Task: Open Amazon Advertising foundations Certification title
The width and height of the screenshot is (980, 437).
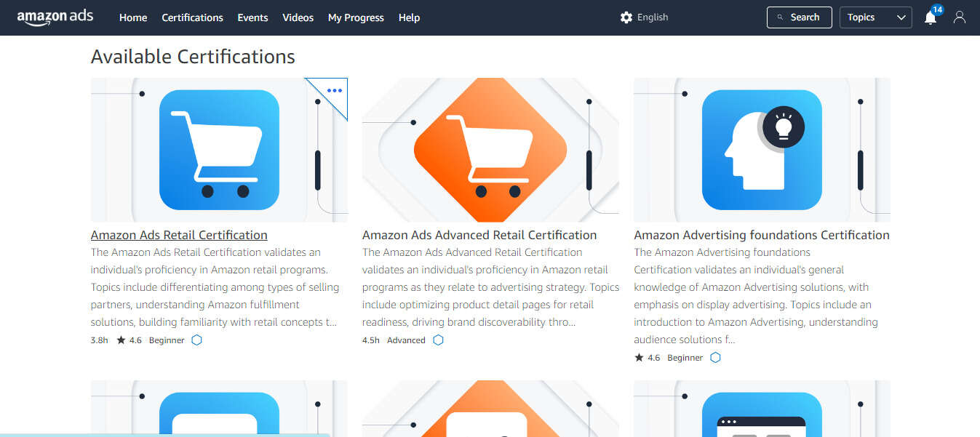Action: click(762, 235)
